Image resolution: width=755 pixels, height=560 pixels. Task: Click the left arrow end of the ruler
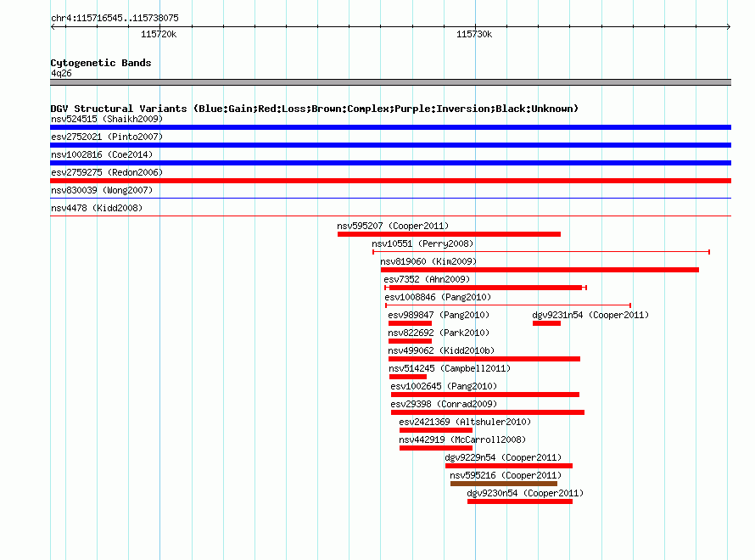tap(53, 27)
